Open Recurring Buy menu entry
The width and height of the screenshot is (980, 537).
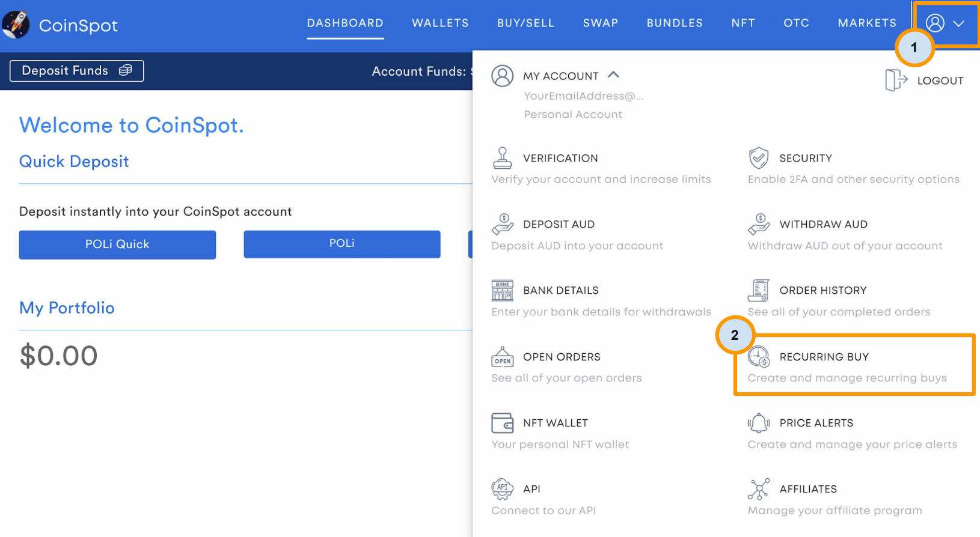coord(824,357)
